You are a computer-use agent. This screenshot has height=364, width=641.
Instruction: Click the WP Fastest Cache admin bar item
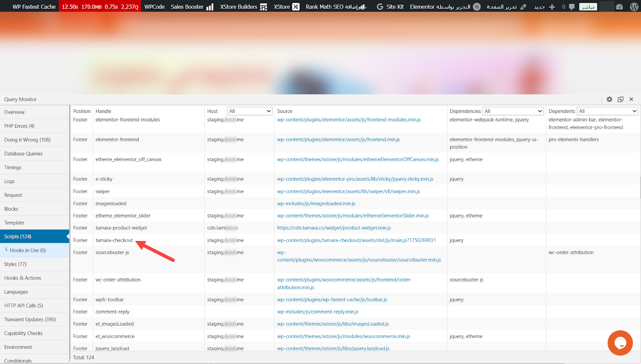[34, 7]
